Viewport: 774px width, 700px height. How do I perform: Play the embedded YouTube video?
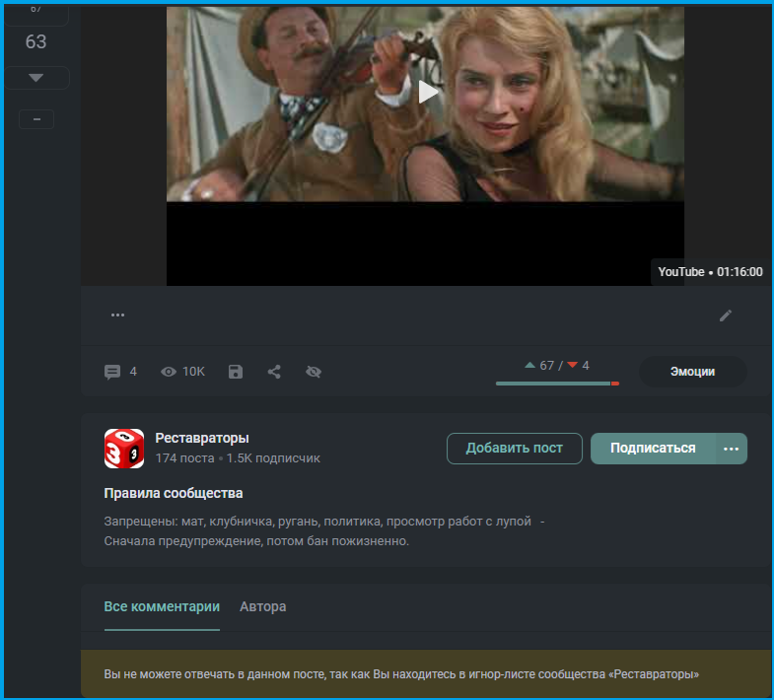(x=428, y=92)
